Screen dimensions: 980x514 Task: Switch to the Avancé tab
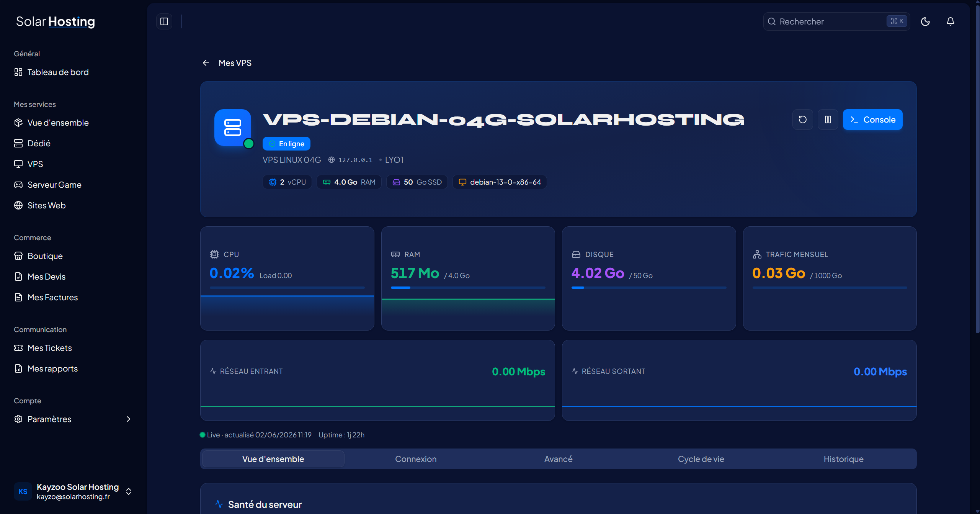tap(558, 459)
